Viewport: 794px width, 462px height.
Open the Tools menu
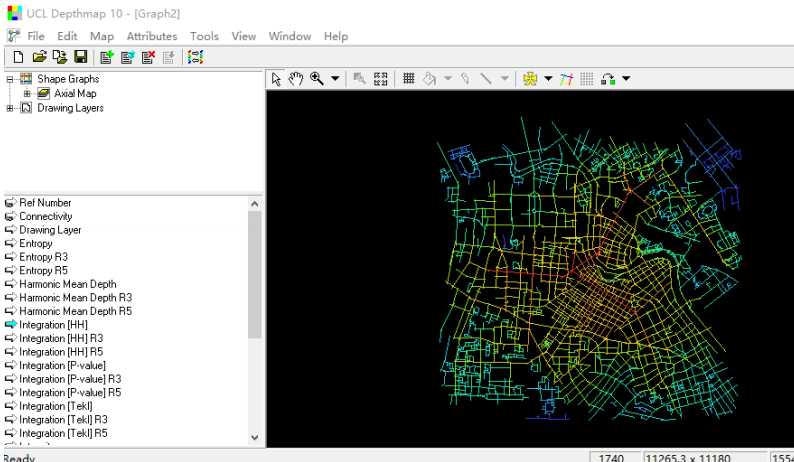(205, 36)
